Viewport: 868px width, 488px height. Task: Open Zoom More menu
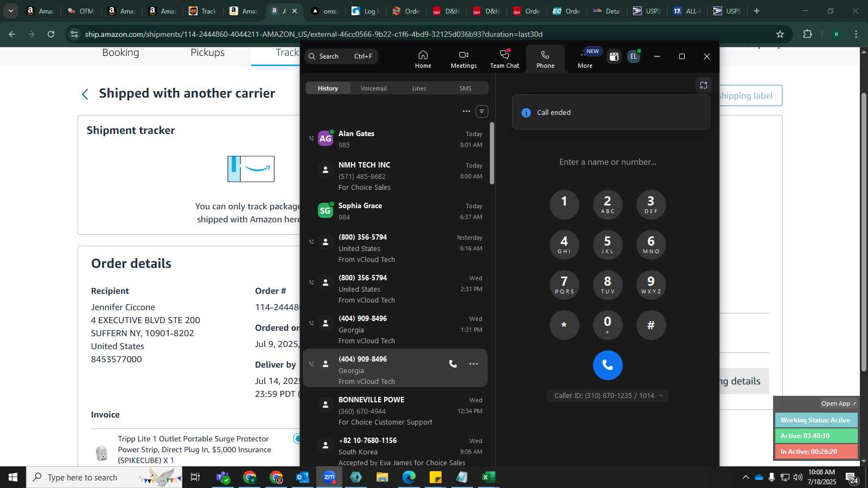[585, 59]
